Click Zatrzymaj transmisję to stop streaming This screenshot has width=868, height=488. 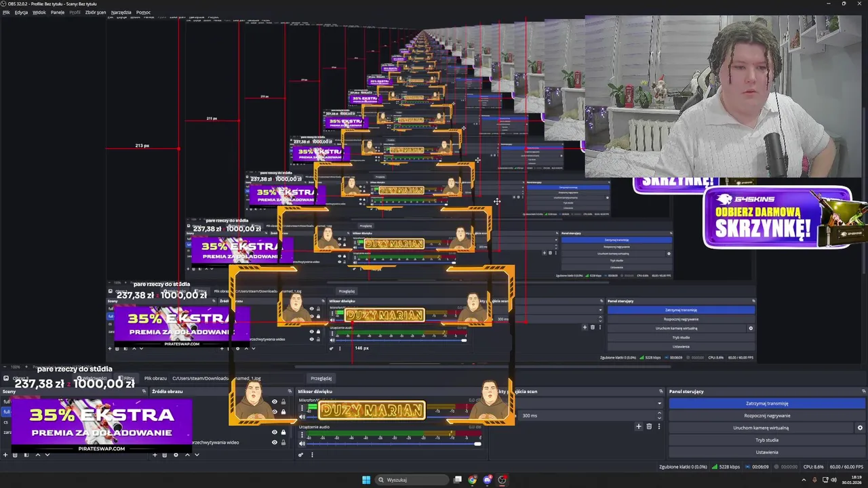pyautogui.click(x=767, y=403)
